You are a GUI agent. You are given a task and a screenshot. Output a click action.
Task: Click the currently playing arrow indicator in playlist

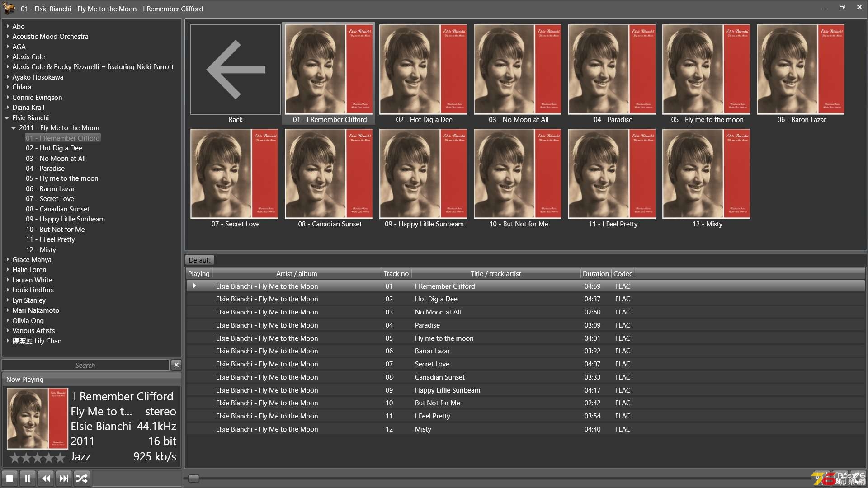tap(194, 286)
